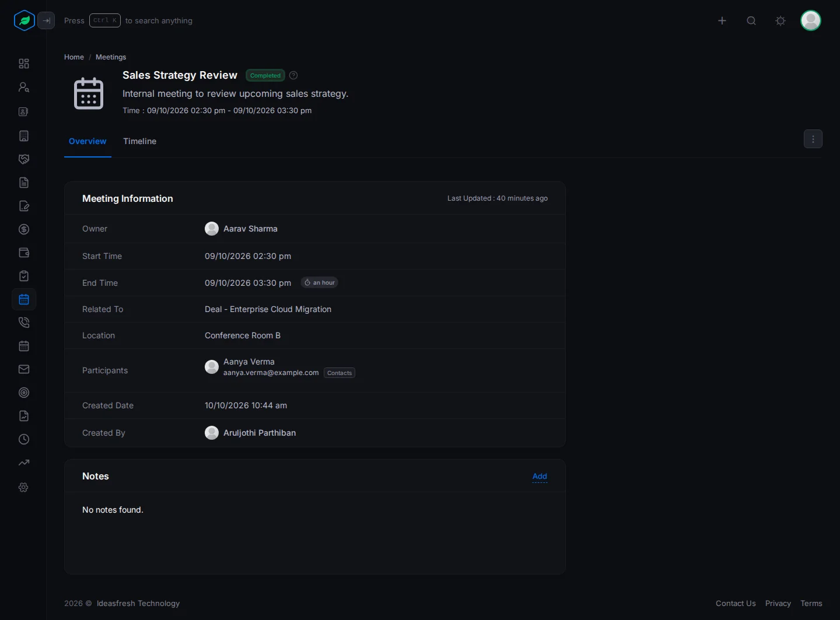
Task: Click the Deal - Enterprise Cloud Migration value
Action: point(268,309)
